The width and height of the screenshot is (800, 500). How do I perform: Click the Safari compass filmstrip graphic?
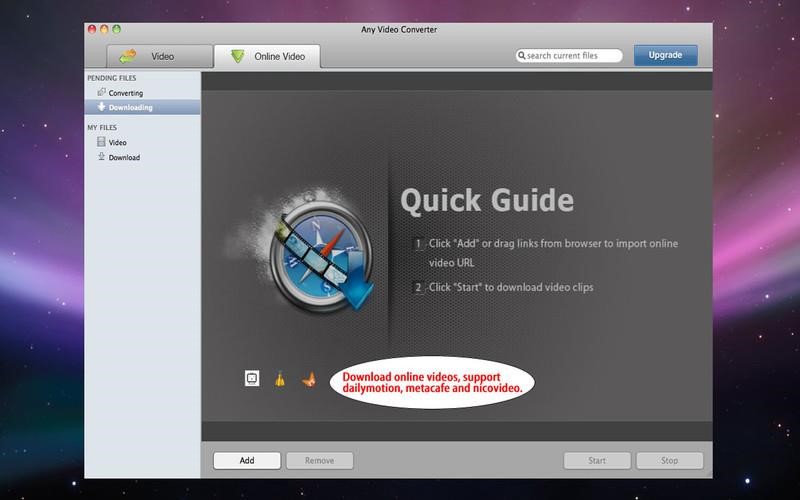pos(321,255)
